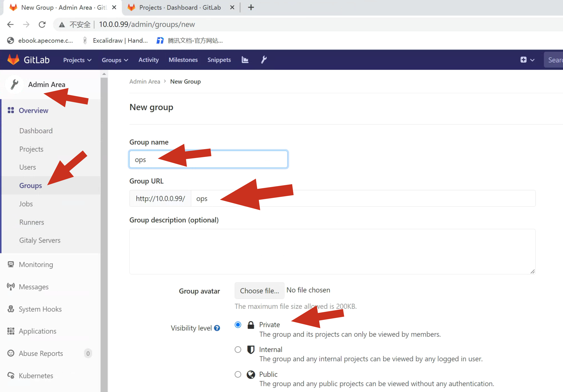
Task: Open the Admin Area wrench icon in navbar
Action: (x=264, y=60)
